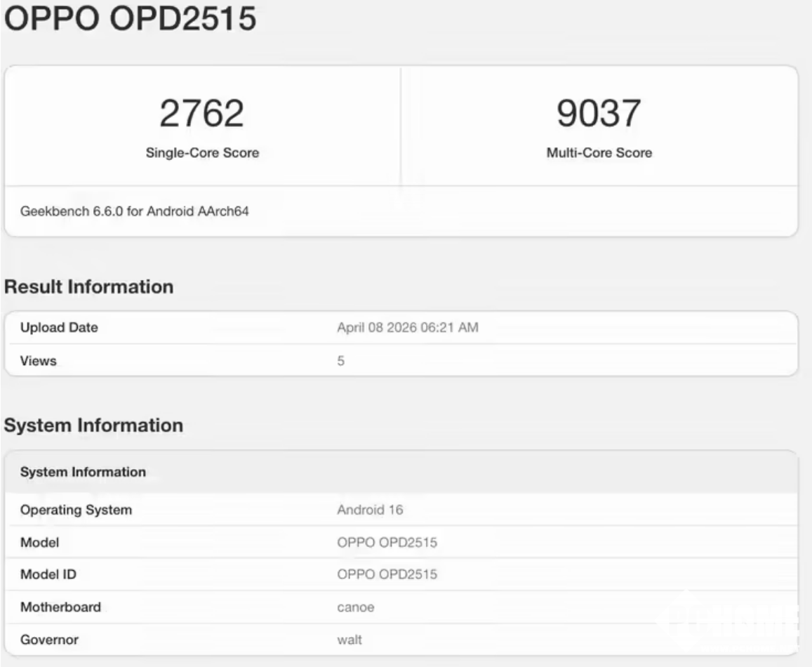
Task: Click the System Information table header row
Action: [83, 473]
